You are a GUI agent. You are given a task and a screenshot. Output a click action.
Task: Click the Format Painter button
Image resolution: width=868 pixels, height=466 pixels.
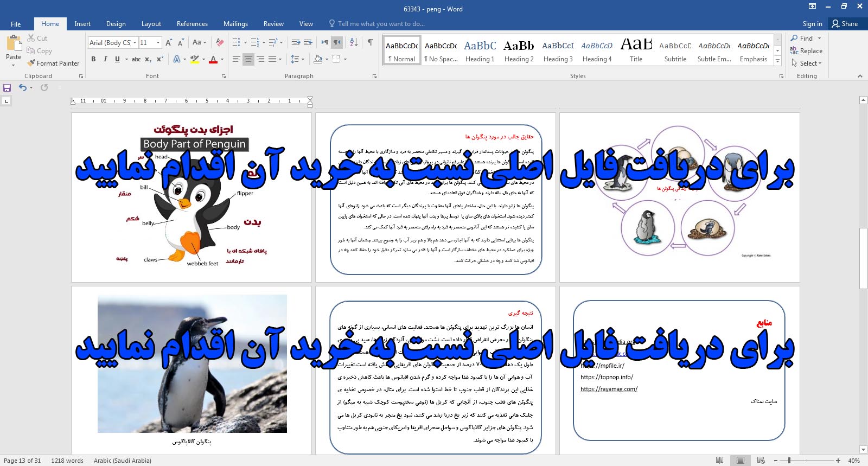point(53,63)
